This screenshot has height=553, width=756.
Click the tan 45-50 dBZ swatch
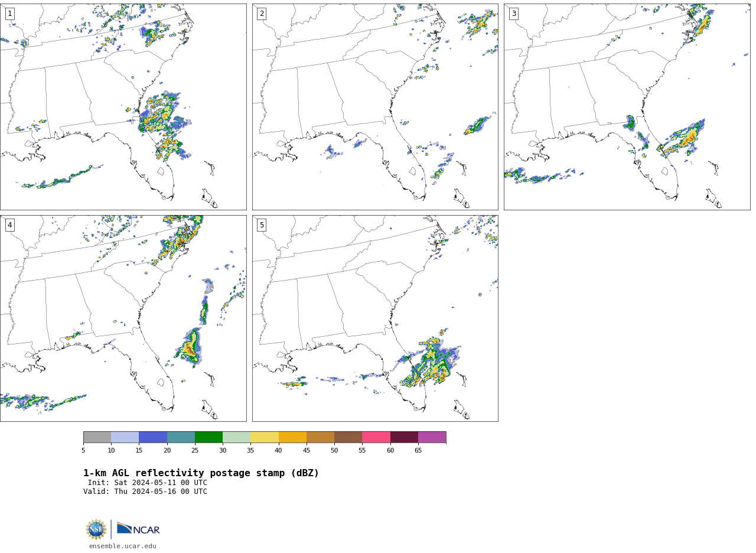[320, 437]
